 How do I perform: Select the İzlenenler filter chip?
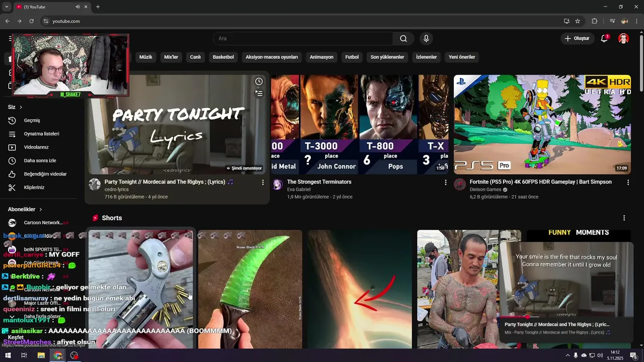426,57
